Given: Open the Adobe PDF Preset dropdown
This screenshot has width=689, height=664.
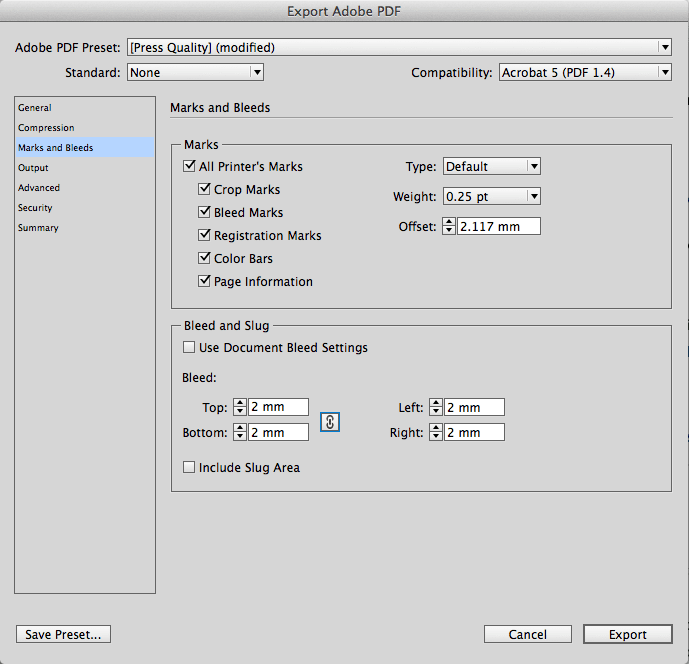Looking at the screenshot, I should 399,47.
